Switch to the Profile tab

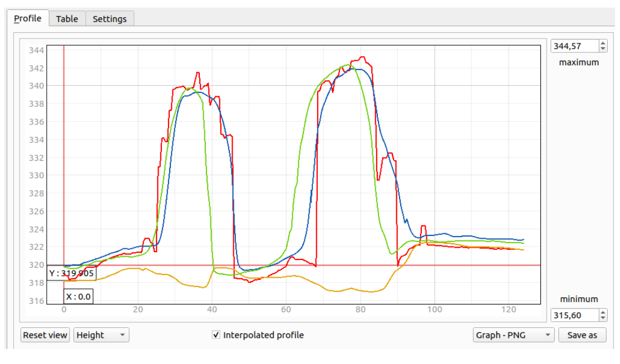pos(27,18)
